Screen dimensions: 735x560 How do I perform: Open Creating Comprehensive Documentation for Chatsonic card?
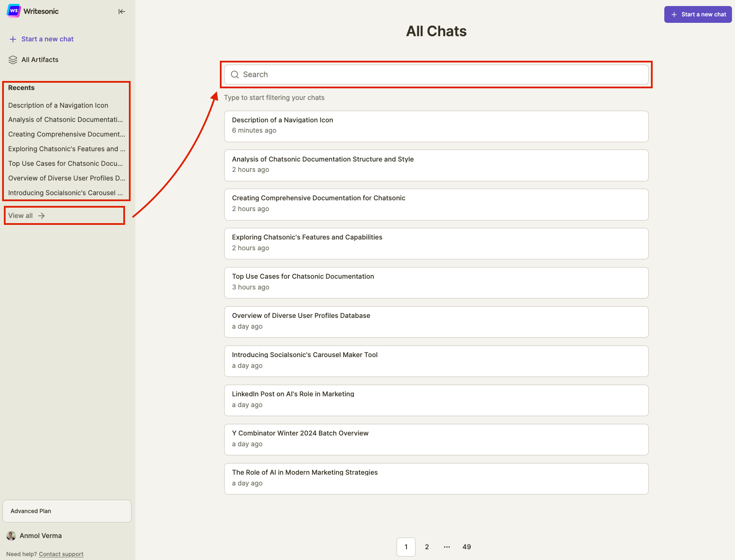pyautogui.click(x=436, y=205)
